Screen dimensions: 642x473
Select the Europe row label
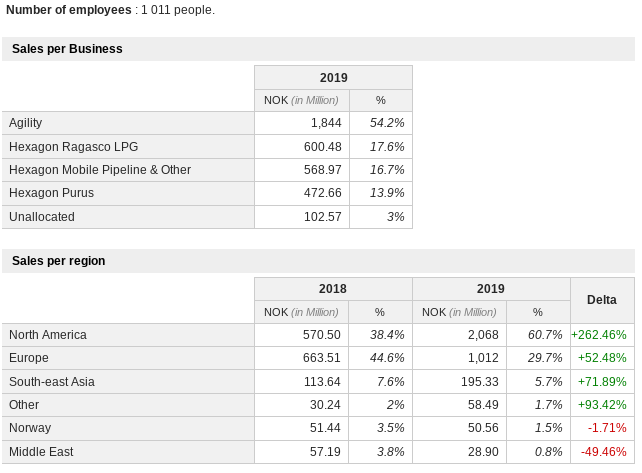coord(29,358)
